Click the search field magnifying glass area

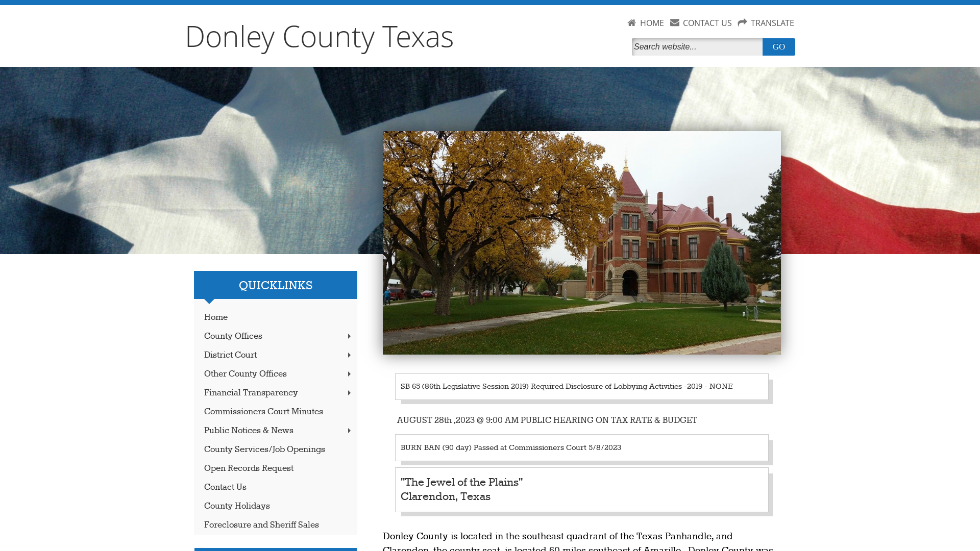click(697, 46)
